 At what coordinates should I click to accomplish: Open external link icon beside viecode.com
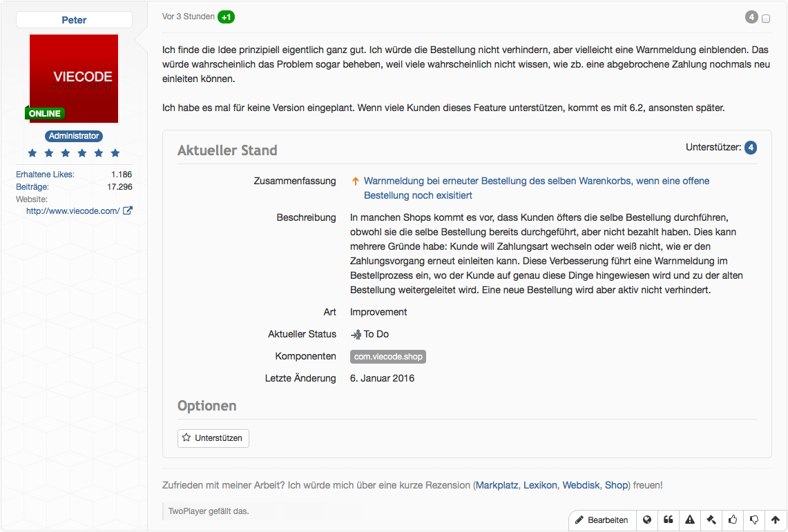[128, 211]
